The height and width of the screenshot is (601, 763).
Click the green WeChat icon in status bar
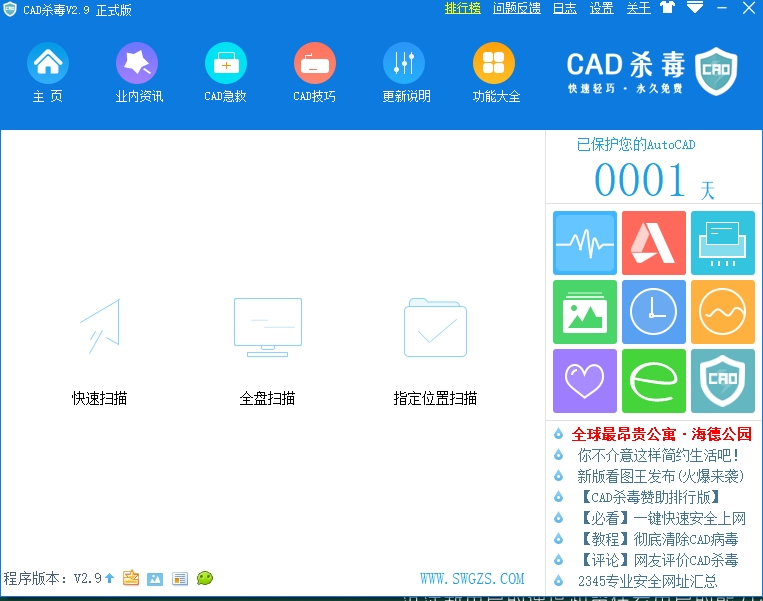coord(205,578)
